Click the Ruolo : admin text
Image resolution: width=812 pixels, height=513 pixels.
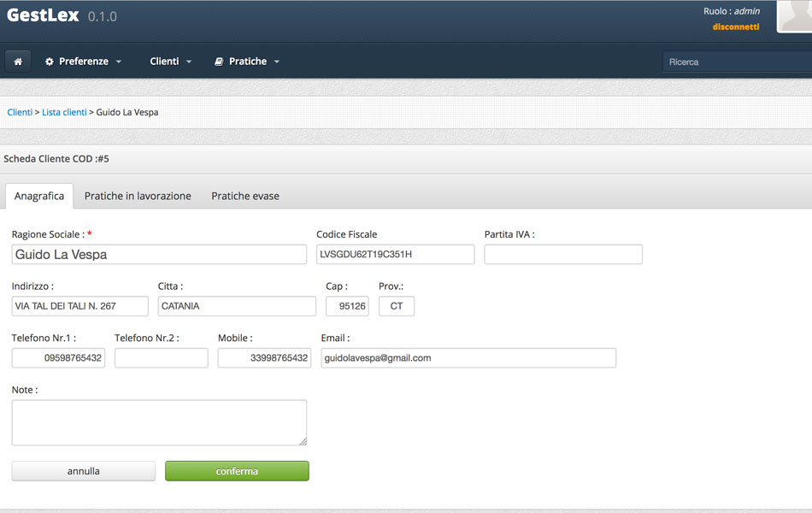click(732, 11)
